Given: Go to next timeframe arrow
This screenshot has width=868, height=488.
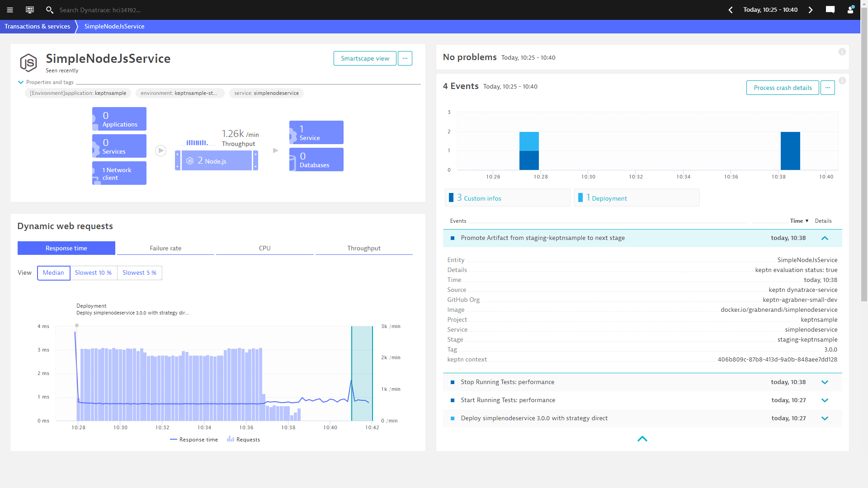Looking at the screenshot, I should 811,10.
